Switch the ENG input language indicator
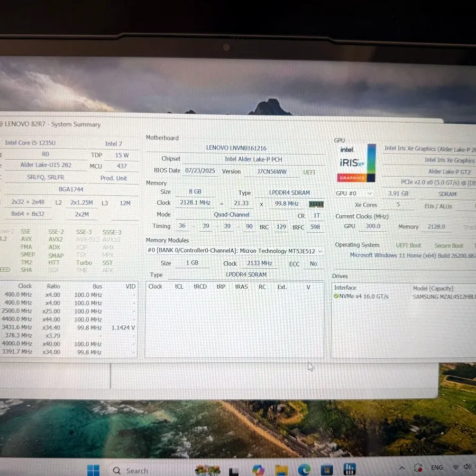Image resolution: width=476 pixels, height=476 pixels. 437,468
